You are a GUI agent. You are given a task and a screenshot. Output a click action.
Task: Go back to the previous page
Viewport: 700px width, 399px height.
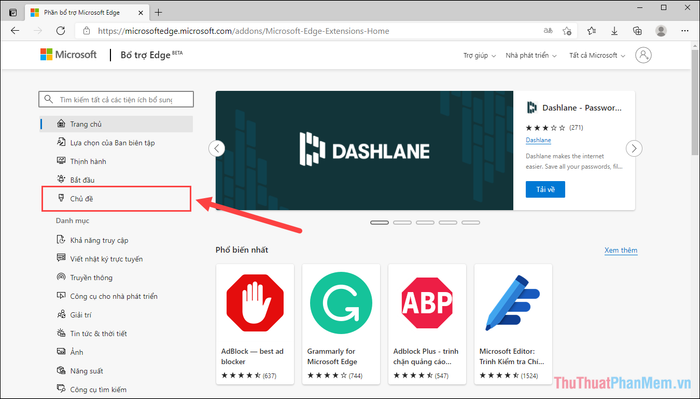tap(15, 31)
